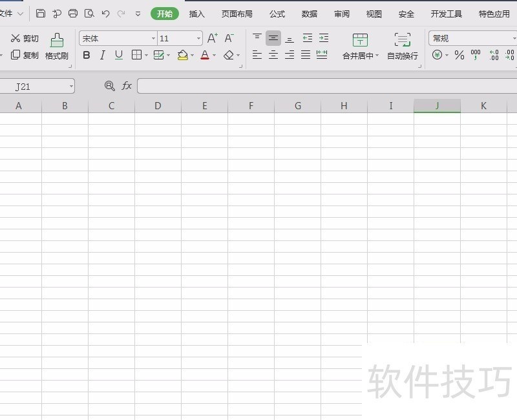Click the Print icon

point(73,13)
